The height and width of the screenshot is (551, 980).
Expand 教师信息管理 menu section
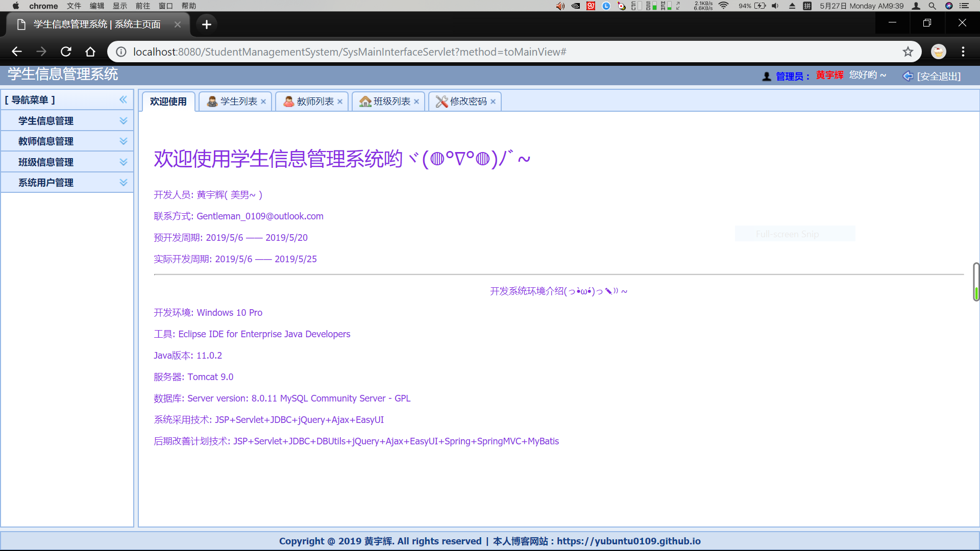click(123, 141)
